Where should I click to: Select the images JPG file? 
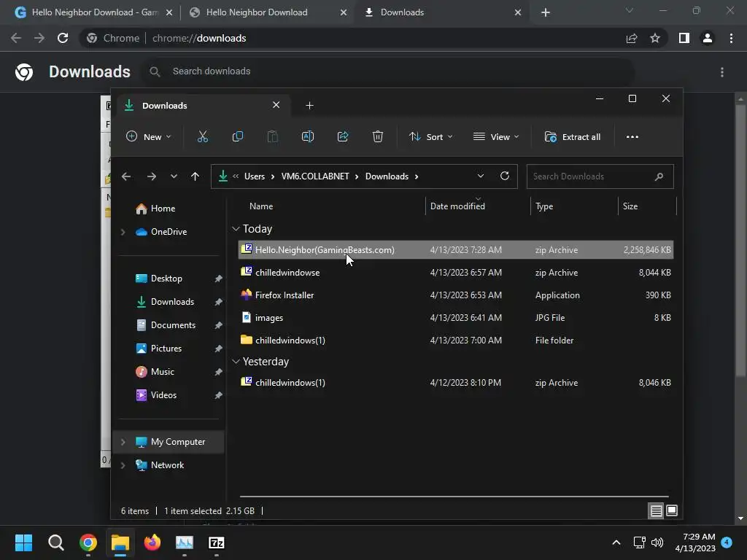coord(455,318)
